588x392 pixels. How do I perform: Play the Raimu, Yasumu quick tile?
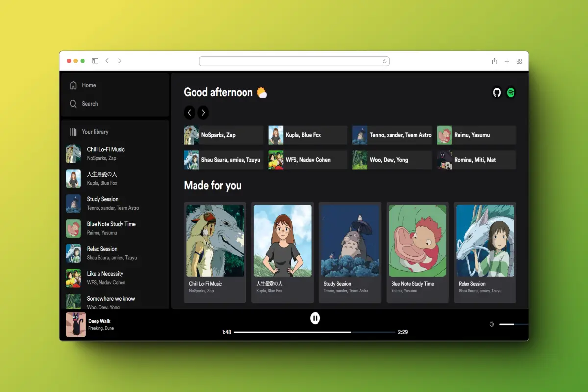pos(476,135)
